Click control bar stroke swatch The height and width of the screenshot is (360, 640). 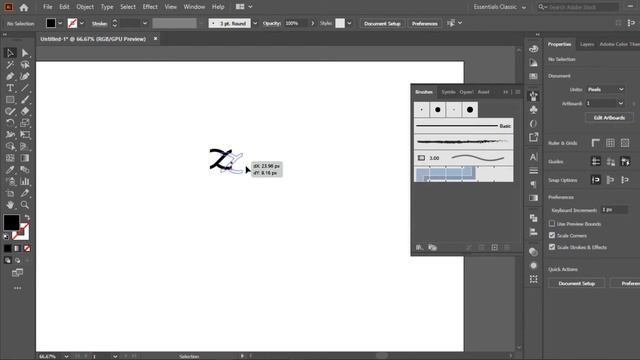click(72, 23)
